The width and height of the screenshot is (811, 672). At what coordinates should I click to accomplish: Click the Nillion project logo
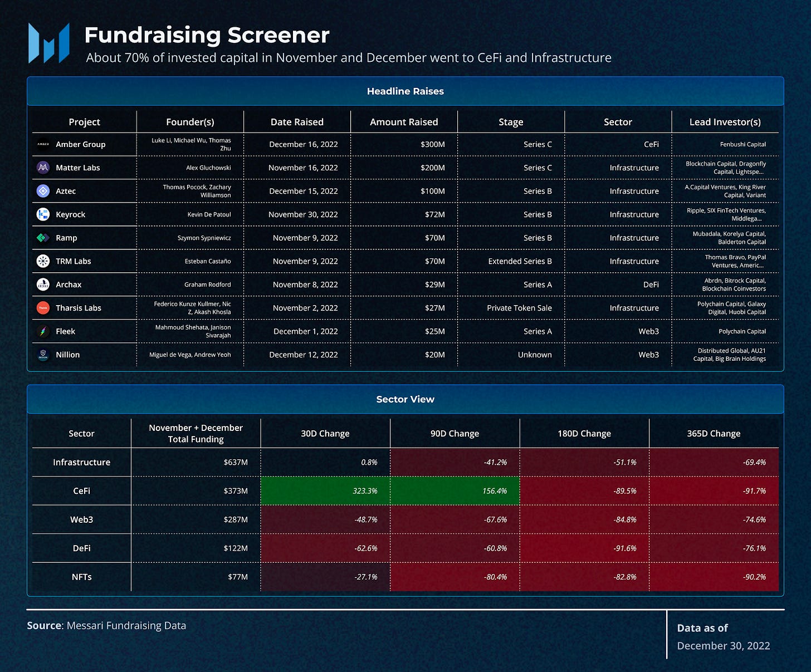point(43,355)
